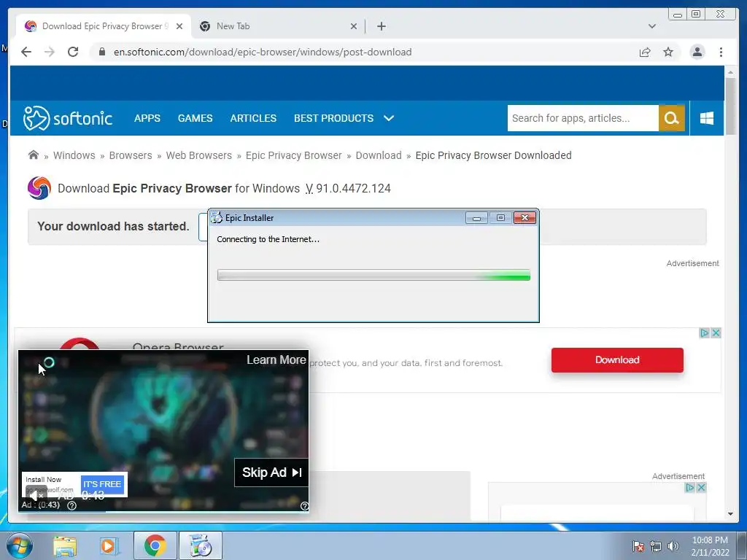The height and width of the screenshot is (560, 747).
Task: Click the padlock site info icon
Action: click(102, 52)
